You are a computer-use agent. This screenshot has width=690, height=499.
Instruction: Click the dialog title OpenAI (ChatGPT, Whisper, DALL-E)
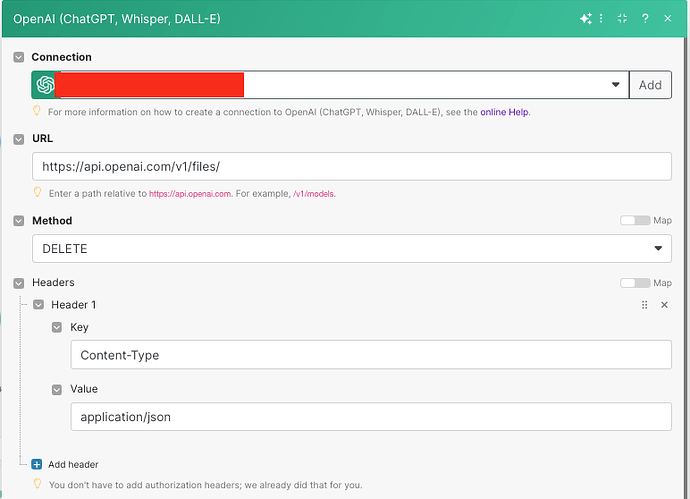pos(117,19)
